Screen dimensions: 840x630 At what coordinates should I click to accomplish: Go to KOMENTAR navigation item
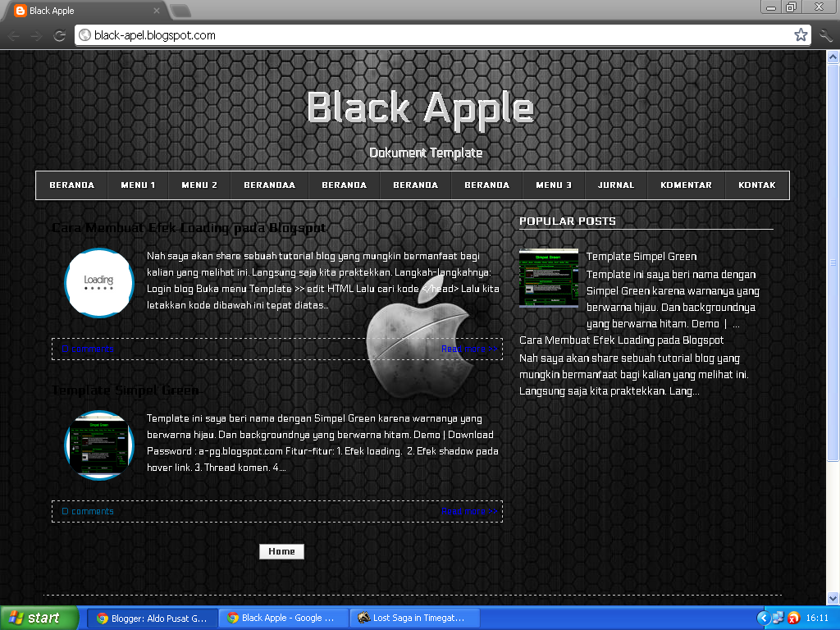pos(686,185)
